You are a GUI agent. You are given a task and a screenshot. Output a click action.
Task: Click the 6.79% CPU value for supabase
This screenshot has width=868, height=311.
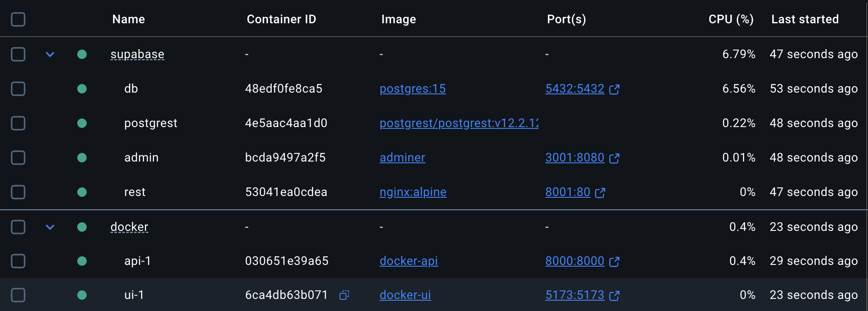coord(739,54)
